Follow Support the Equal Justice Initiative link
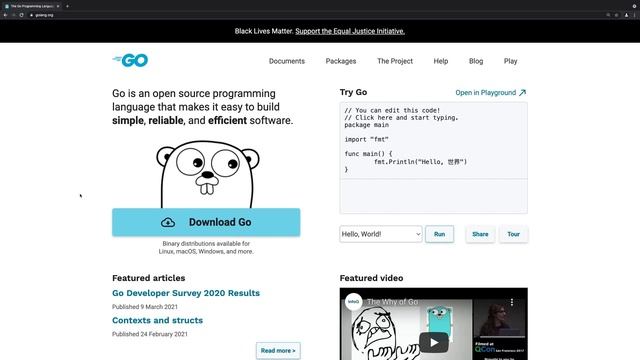This screenshot has height=360, width=640. point(350,31)
